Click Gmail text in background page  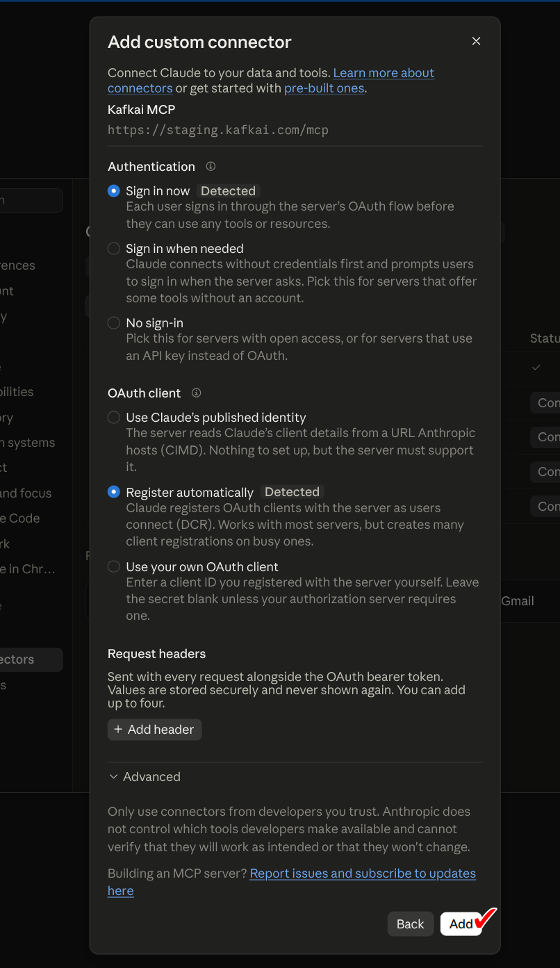coord(518,601)
